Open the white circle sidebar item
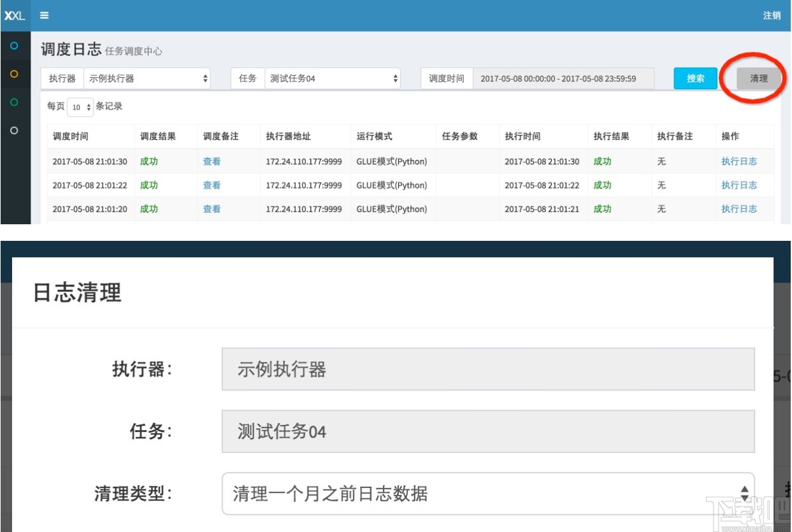This screenshot has height=532, width=792. [15, 130]
